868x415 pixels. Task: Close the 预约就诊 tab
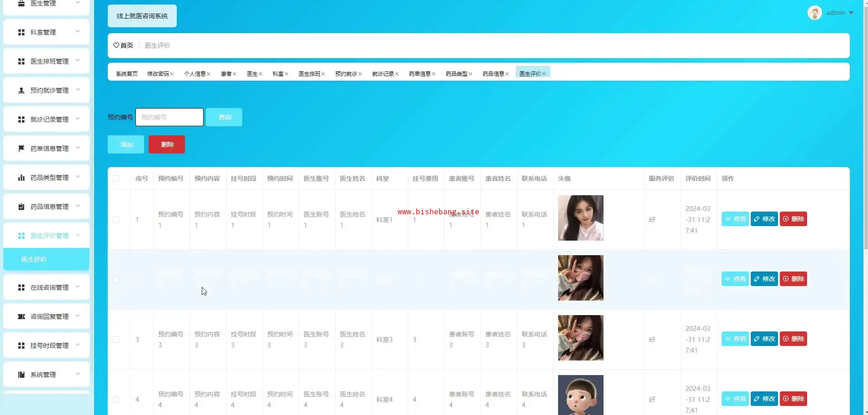[360, 74]
